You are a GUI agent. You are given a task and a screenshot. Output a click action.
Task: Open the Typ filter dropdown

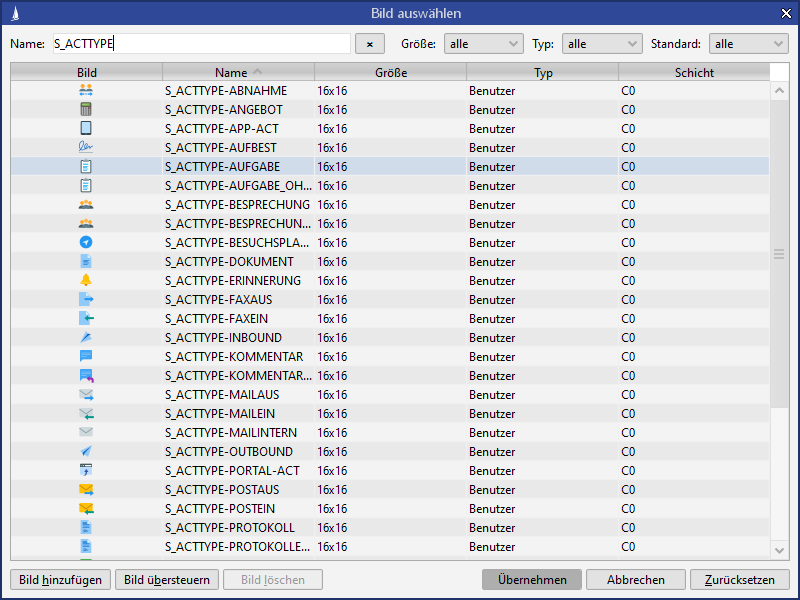(602, 44)
